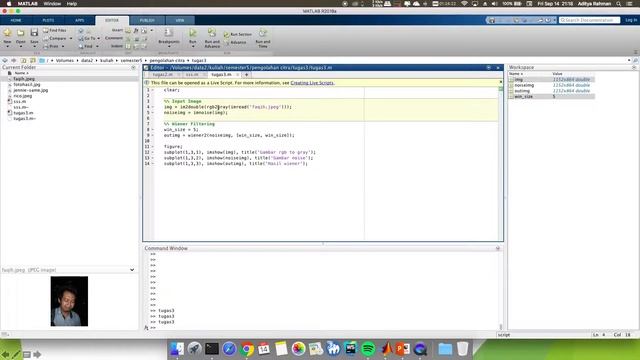Switch to the PUBLISH ribbon tab
The height and width of the screenshot is (360, 640).
pos(147,20)
